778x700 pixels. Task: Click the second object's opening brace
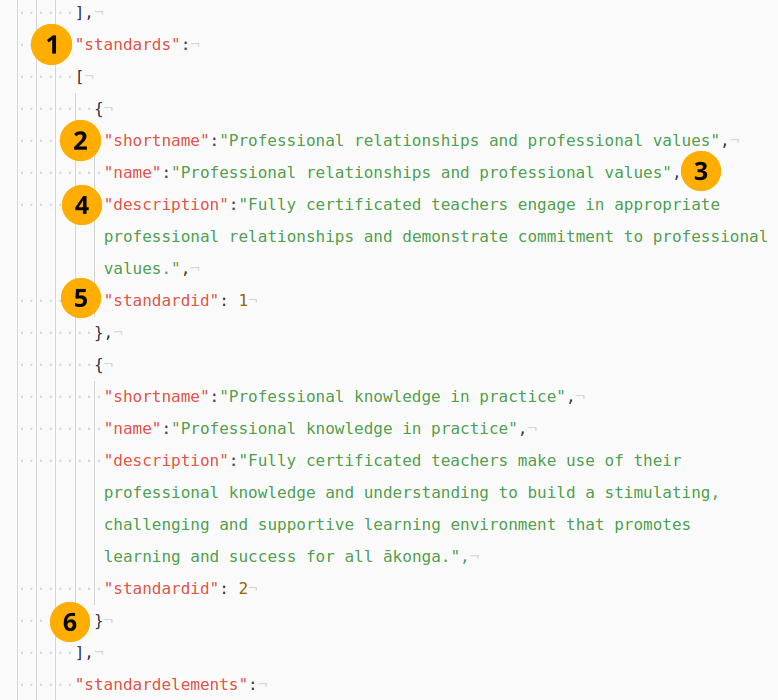click(99, 365)
